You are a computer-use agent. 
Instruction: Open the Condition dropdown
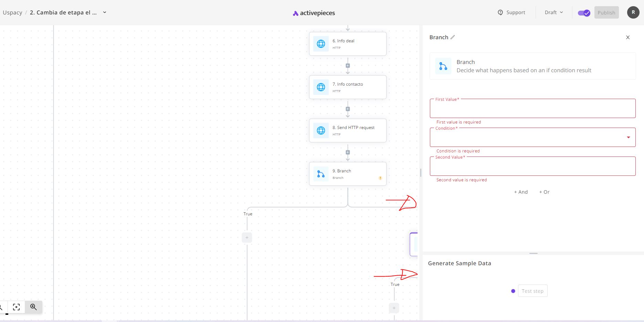(x=532, y=138)
